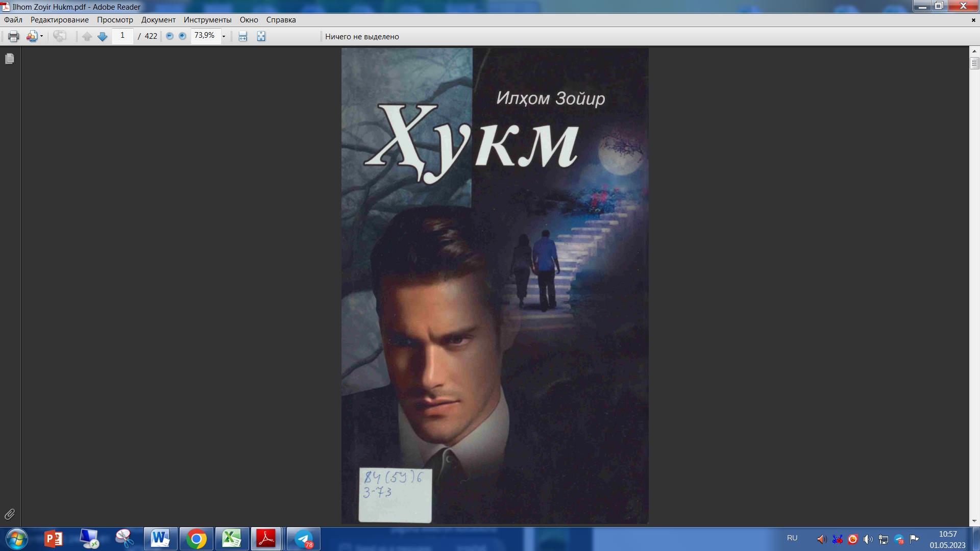The width and height of the screenshot is (980, 551).
Task: Open the Attachments paperclip panel
Action: pyautogui.click(x=9, y=514)
